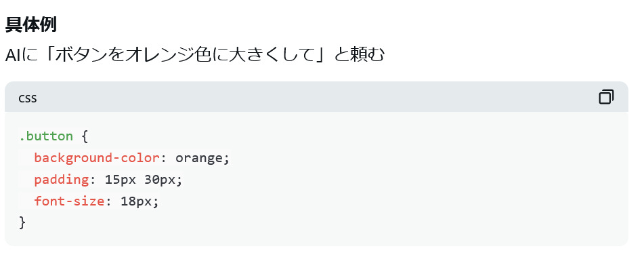
Task: Click the padding property name
Action: 62,180
